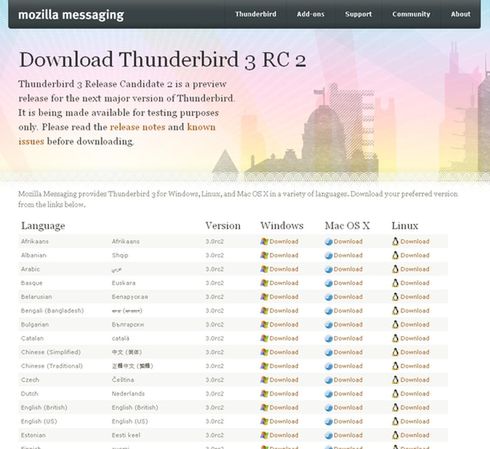Click the Windows column header
The width and height of the screenshot is (490, 449).
coord(282,226)
